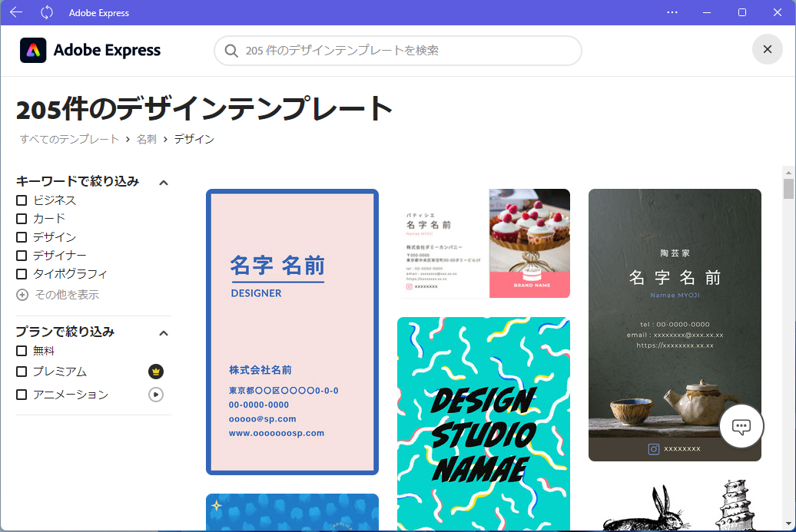The image size is (796, 532).
Task: Open the 名刺 breadcrumb link
Action: tap(147, 139)
